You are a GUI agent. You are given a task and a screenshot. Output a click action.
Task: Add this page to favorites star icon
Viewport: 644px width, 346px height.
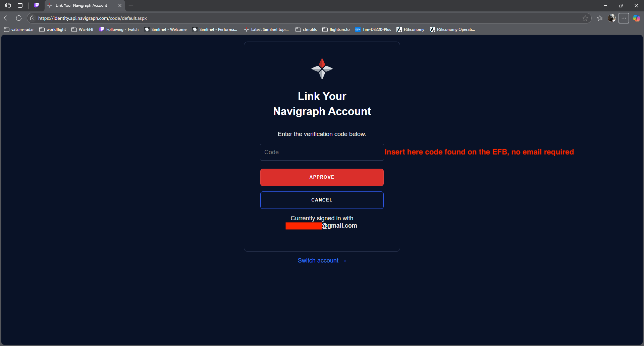click(585, 18)
